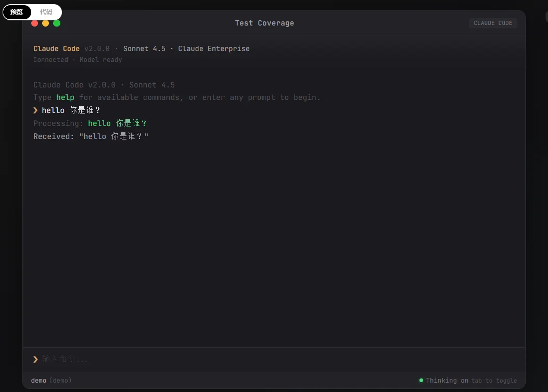The image size is (548, 392).
Task: Click the Test Coverage window title
Action: pos(264,23)
